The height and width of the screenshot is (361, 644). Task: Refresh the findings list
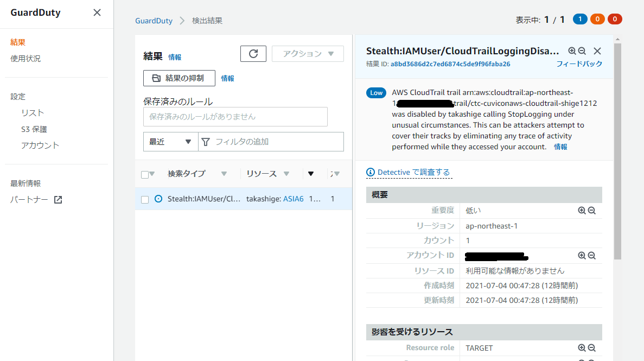pos(253,54)
